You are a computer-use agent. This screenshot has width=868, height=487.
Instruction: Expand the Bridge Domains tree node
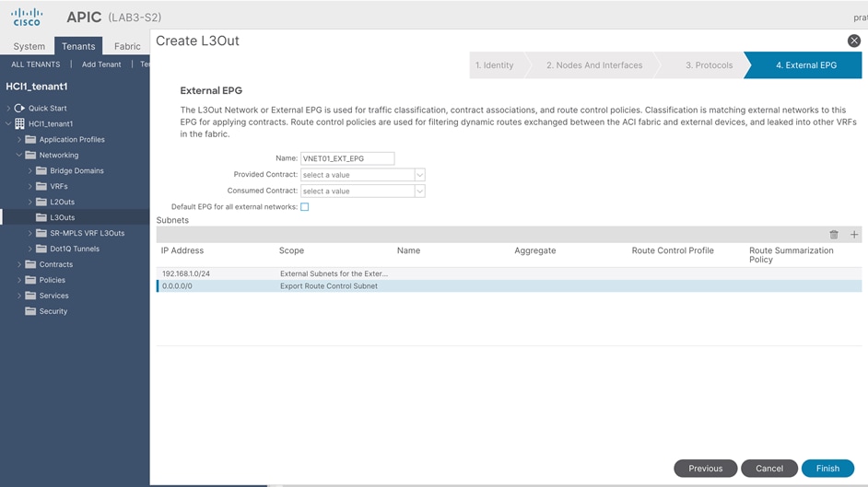(x=29, y=171)
